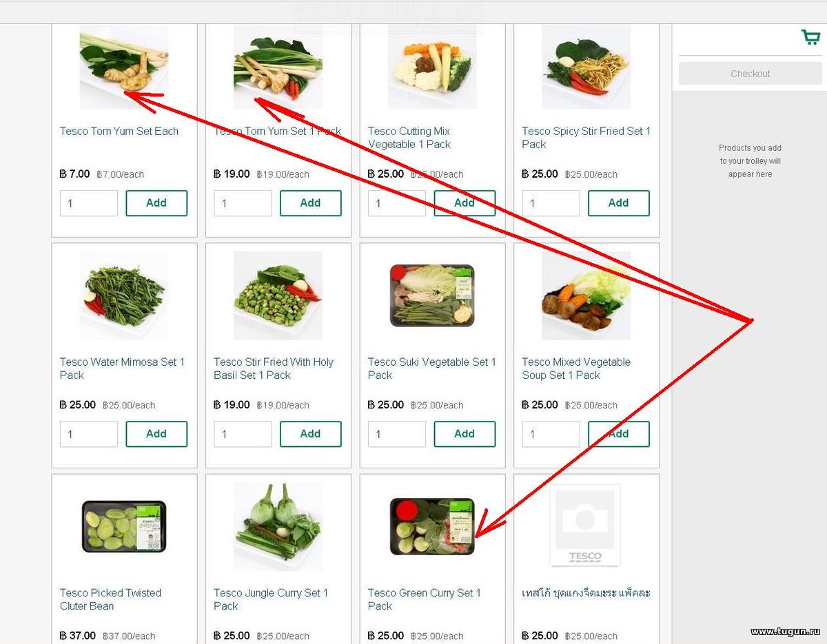Open Tesco Tom Yum Set Each product link
The image size is (827, 644).
pos(119,131)
